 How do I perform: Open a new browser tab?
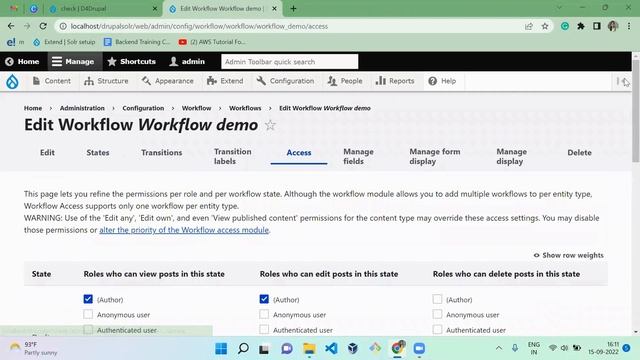[x=293, y=8]
